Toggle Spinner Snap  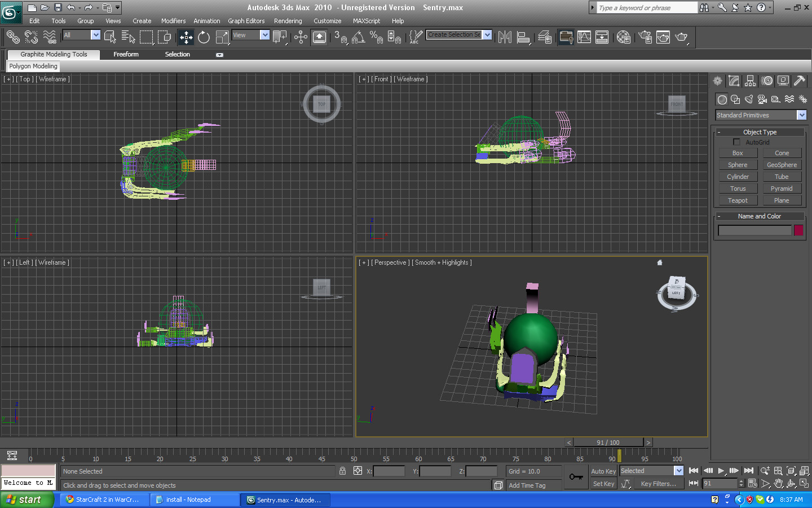coord(394,37)
